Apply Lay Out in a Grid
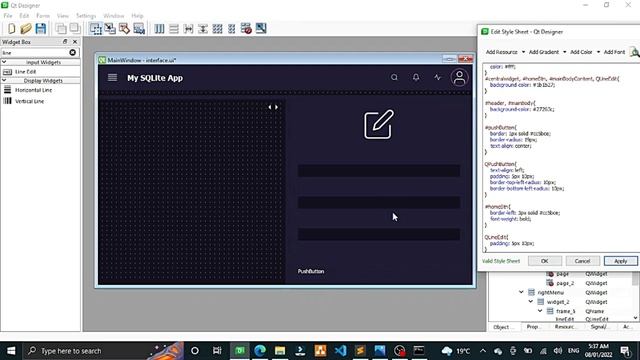Image resolution: width=640 pixels, height=360 pixels. pyautogui.click(x=218, y=29)
